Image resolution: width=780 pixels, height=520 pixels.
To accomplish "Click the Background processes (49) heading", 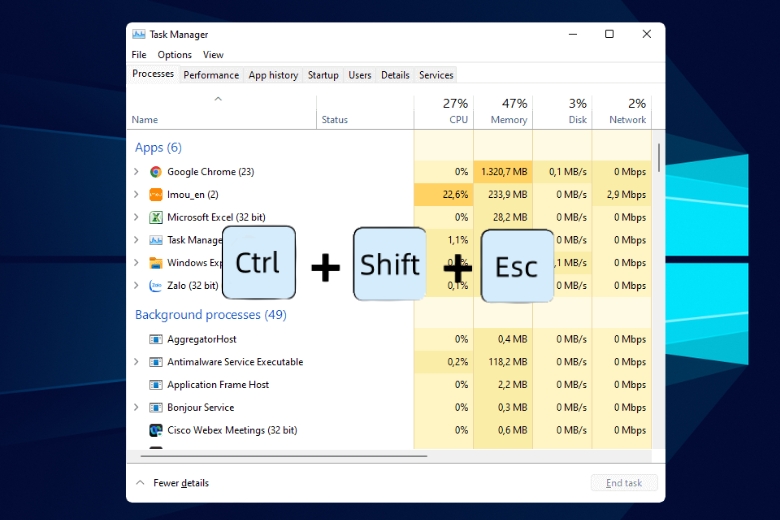I will [x=210, y=315].
